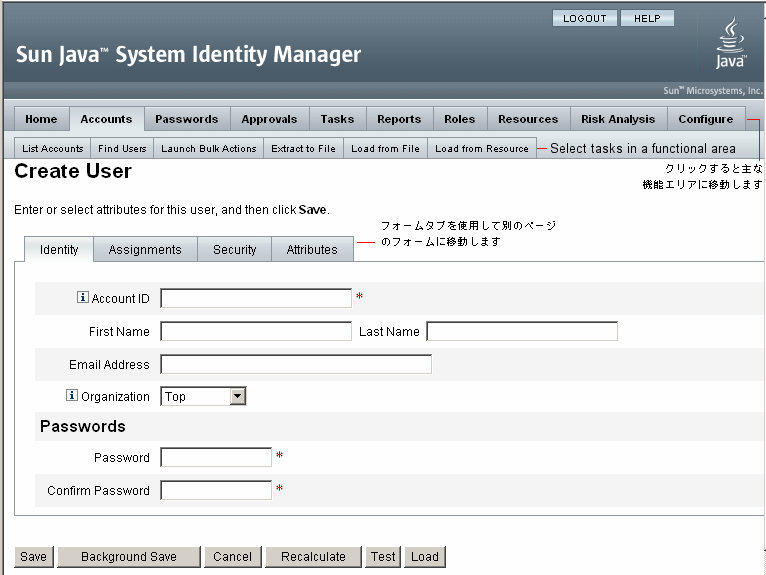Focus the Email Address field
This screenshot has width=766, height=575.
click(x=296, y=364)
